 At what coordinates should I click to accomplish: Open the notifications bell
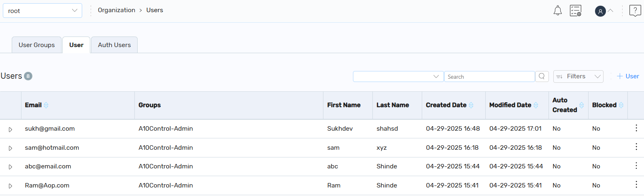(x=557, y=11)
